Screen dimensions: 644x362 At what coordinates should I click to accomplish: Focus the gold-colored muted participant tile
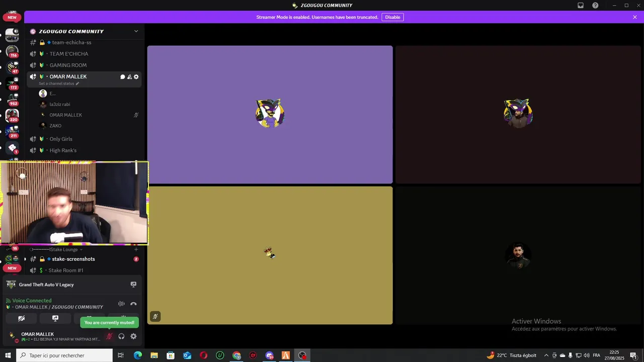pos(270,255)
